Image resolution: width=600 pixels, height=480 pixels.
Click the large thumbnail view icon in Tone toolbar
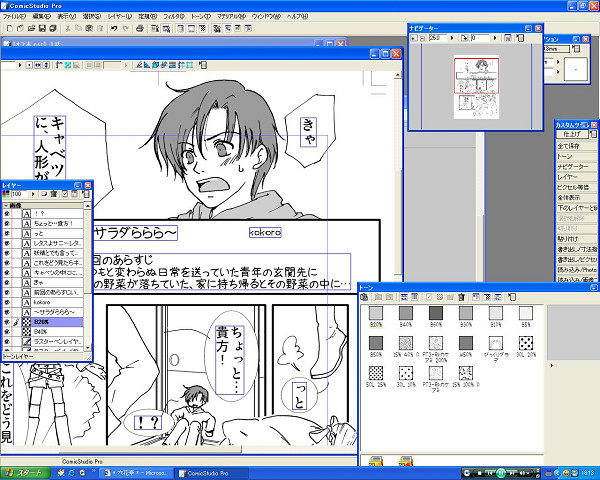pos(404,297)
